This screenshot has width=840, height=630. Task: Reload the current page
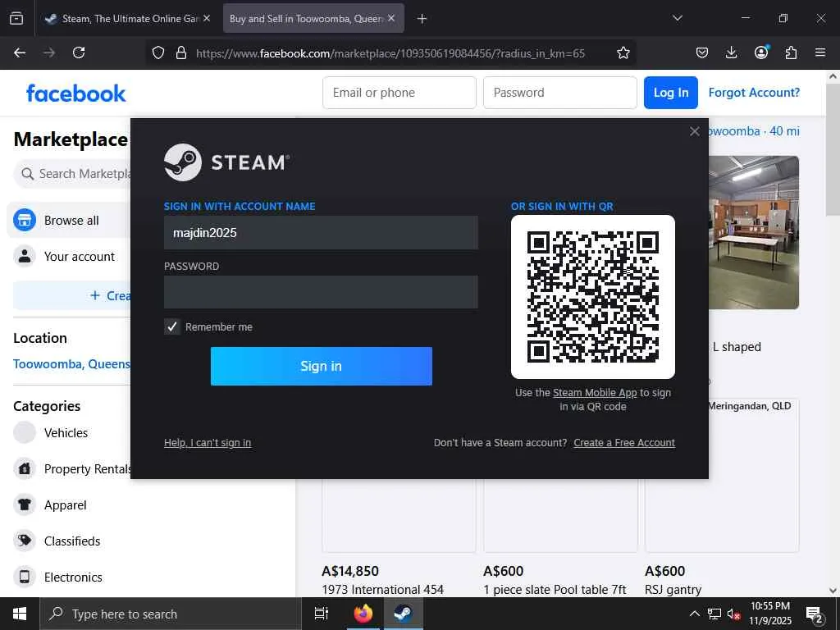click(79, 52)
